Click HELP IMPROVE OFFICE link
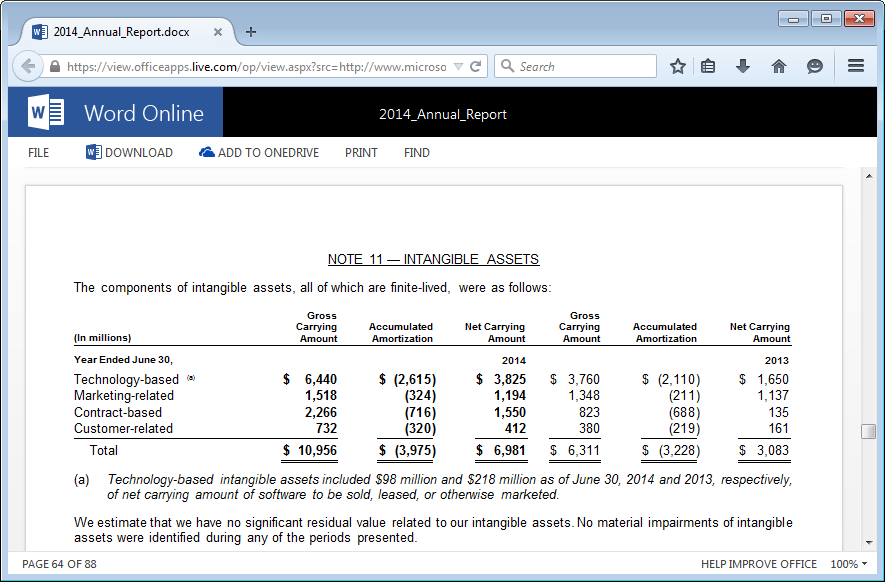The image size is (885, 582). 759,564
